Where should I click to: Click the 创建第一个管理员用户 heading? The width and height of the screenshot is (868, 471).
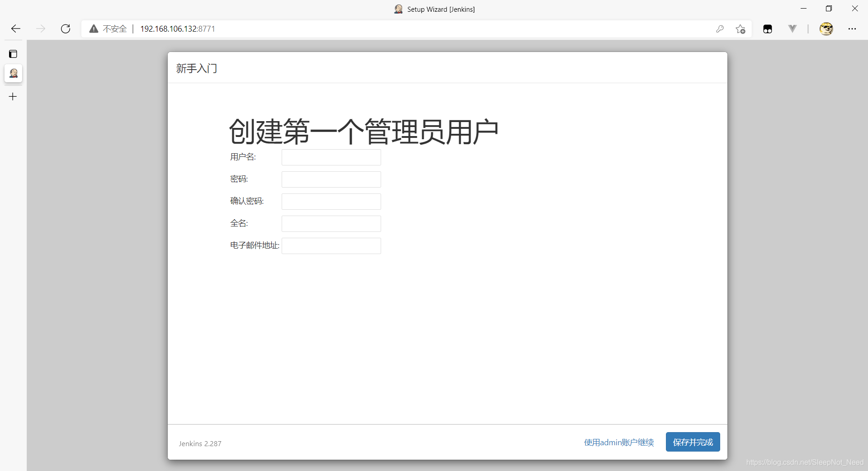(363, 132)
